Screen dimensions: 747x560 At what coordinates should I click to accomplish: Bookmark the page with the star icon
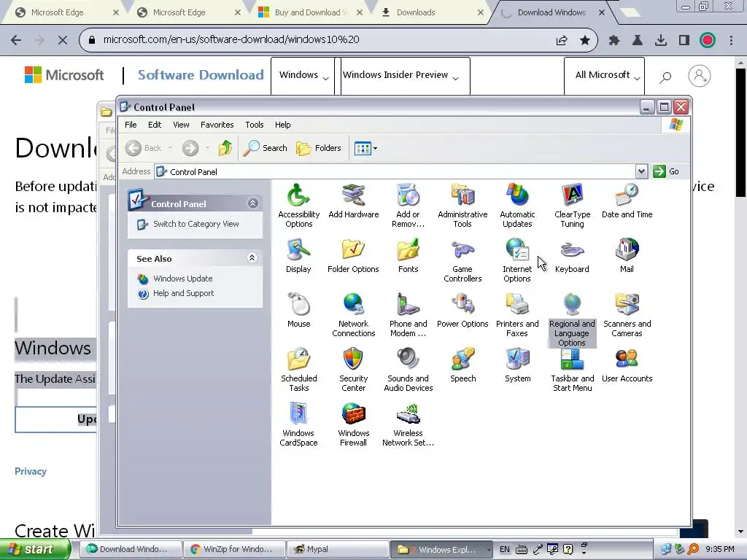coord(585,40)
